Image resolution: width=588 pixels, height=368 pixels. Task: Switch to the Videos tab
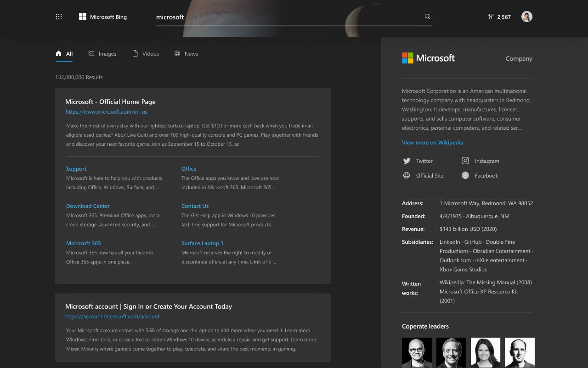[x=146, y=54]
